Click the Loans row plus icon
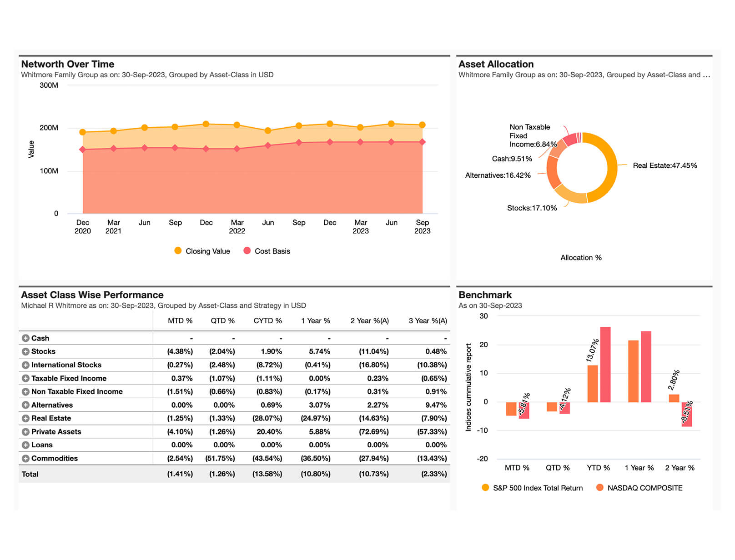The width and height of the screenshot is (735, 560). tap(25, 445)
